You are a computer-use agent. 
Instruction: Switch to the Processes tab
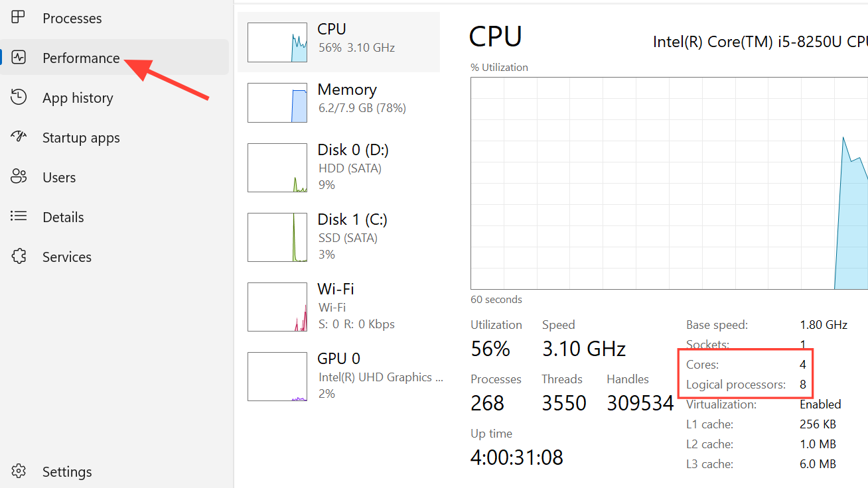[72, 19]
